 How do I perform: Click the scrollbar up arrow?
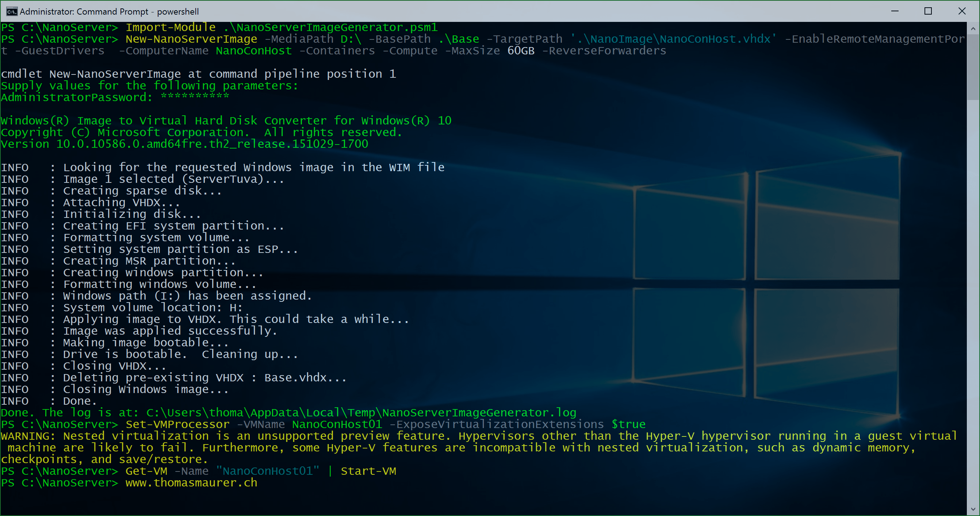[973, 28]
